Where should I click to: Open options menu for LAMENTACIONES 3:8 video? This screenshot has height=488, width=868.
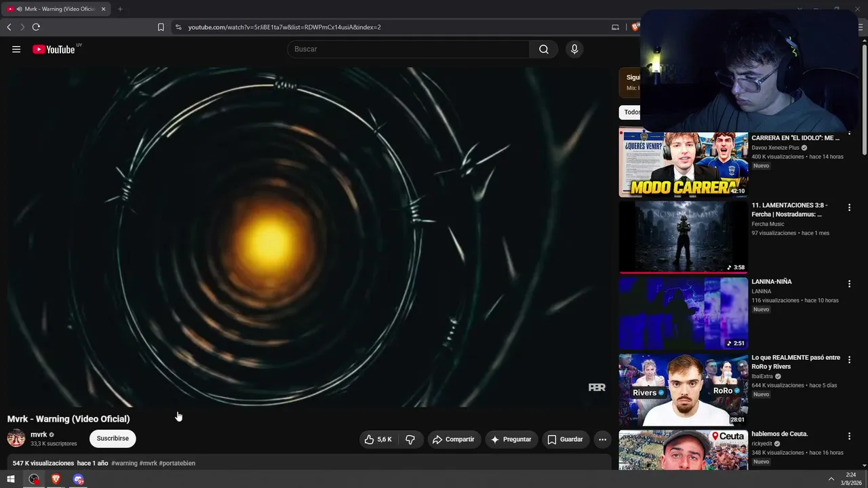tap(849, 207)
